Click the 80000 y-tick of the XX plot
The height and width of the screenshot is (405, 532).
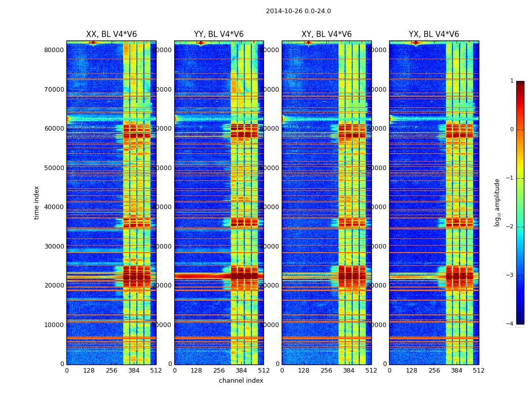point(54,50)
